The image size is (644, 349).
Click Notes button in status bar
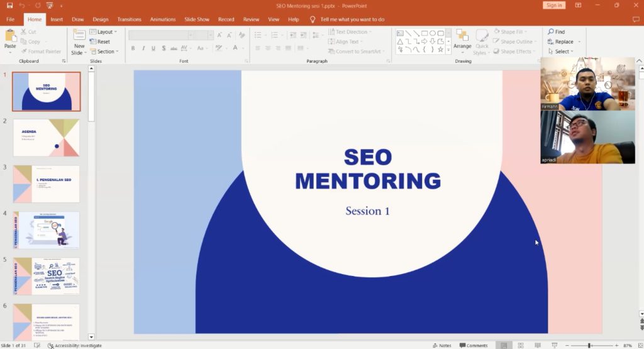442,345
